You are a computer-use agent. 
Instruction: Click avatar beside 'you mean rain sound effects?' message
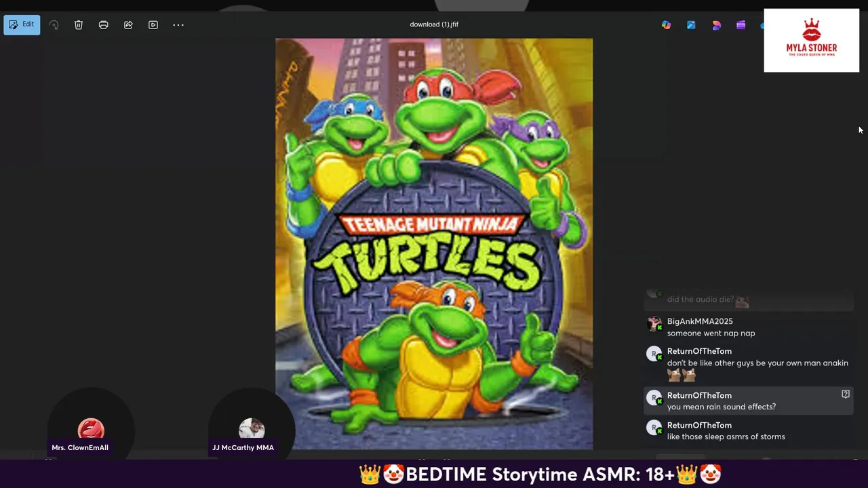click(x=654, y=398)
